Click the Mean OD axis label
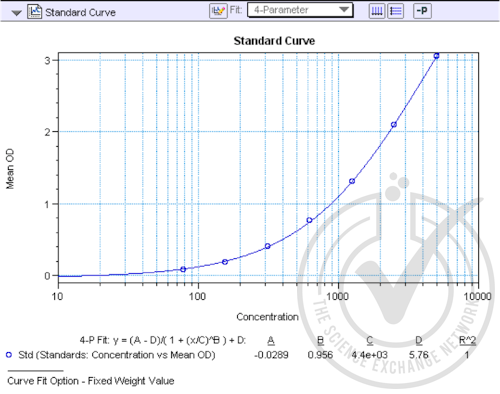500x394 pixels. 10,169
